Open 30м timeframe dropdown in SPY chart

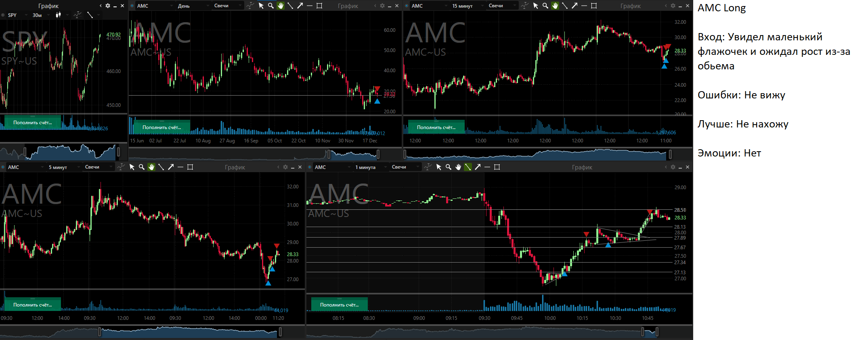[x=41, y=15]
